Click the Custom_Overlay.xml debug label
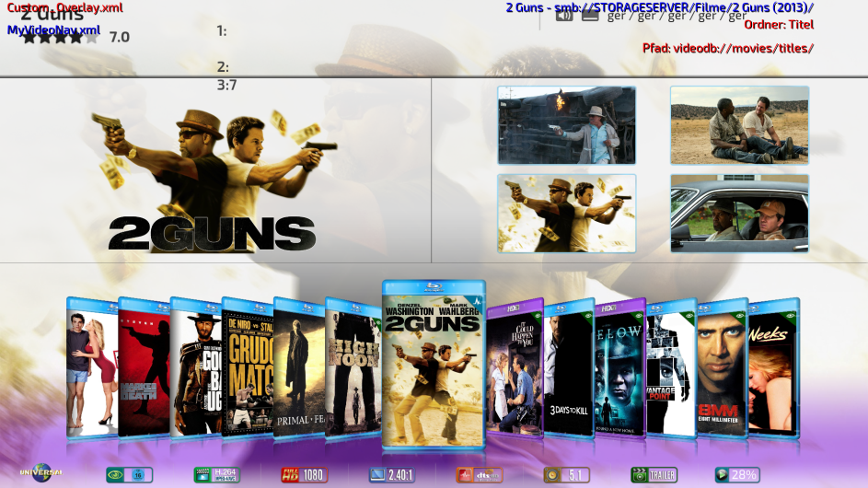 (x=64, y=7)
